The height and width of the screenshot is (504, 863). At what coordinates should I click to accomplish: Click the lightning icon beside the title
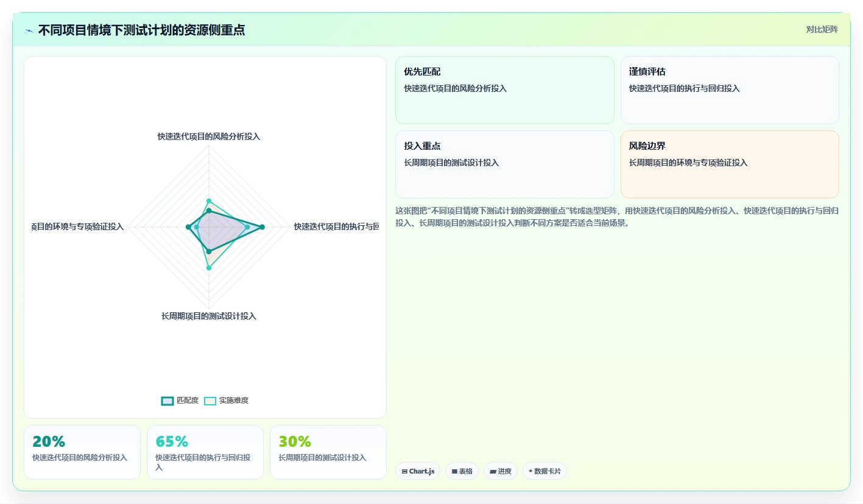pos(29,30)
